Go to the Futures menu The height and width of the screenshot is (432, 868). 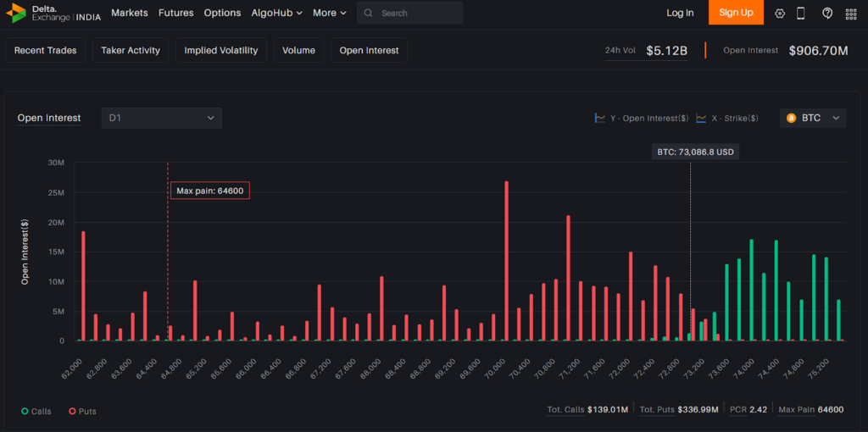tap(175, 13)
